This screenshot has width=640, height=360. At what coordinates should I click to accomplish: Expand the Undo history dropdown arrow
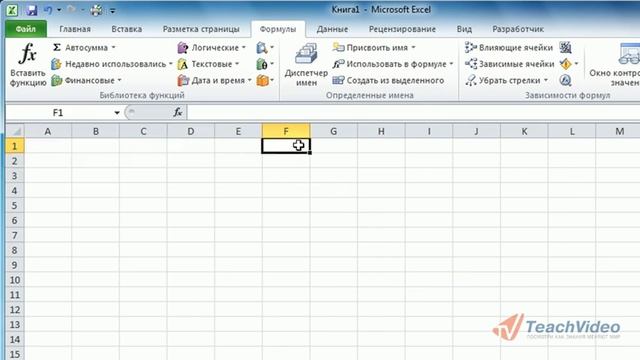pos(59,10)
